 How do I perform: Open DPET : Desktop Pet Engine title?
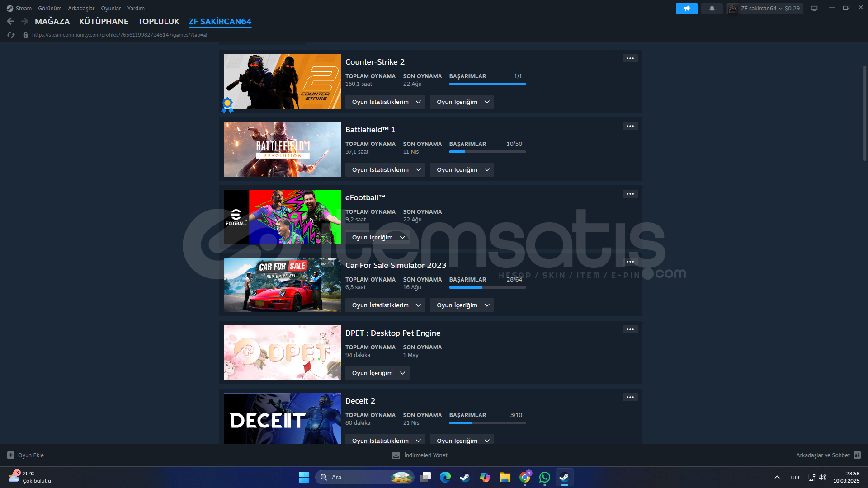click(x=393, y=333)
